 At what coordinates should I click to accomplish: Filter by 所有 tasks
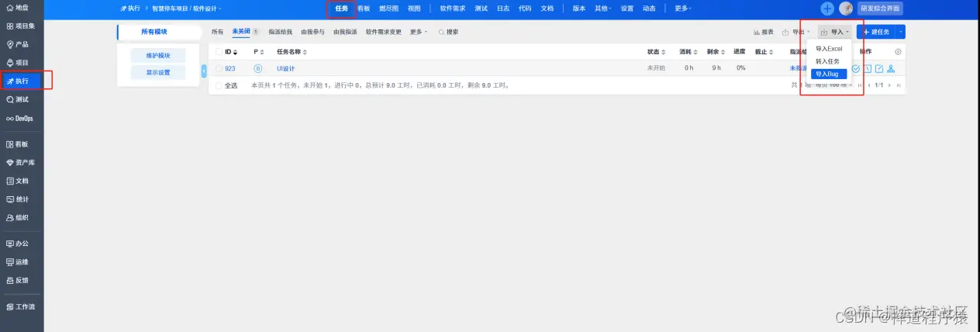[217, 32]
